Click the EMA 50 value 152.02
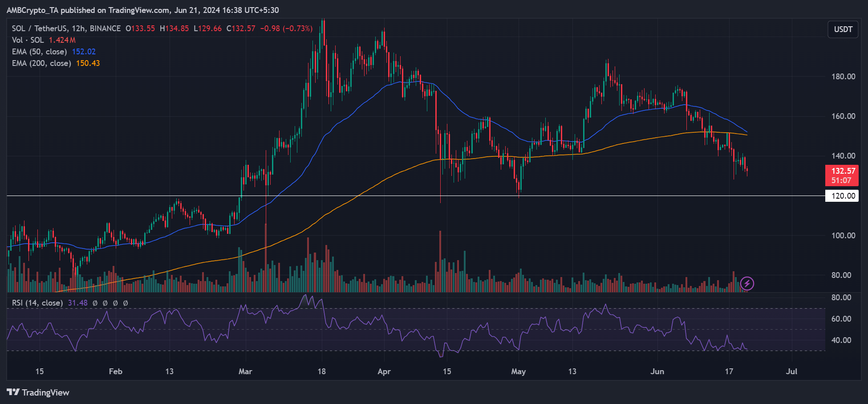Viewport: 868px width, 404px height. 84,52
